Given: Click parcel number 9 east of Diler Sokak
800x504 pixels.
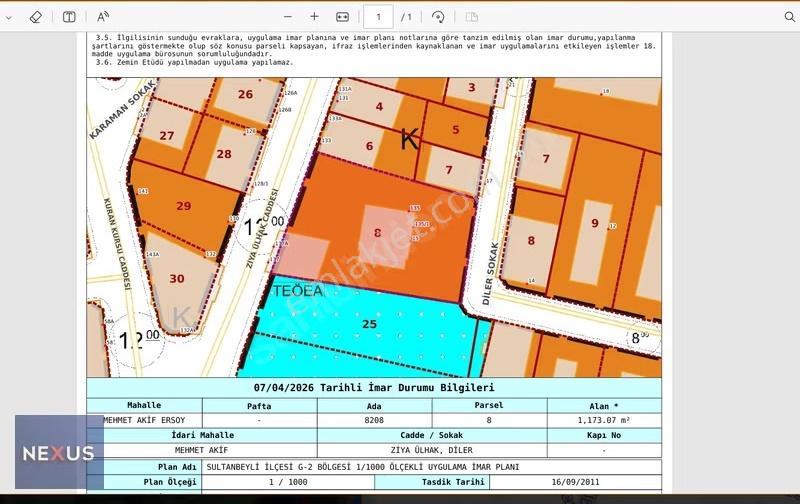Looking at the screenshot, I should pos(595,223).
